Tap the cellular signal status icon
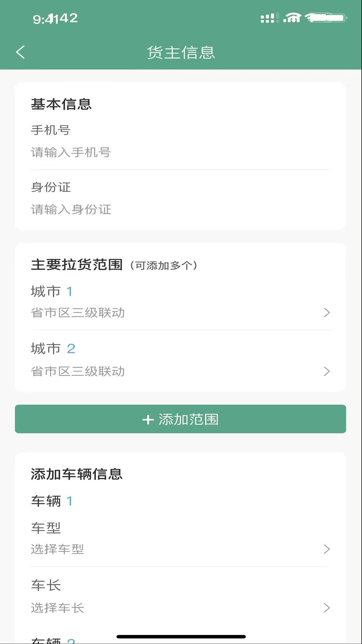Viewport: 362px width, 644px height. pos(268,18)
